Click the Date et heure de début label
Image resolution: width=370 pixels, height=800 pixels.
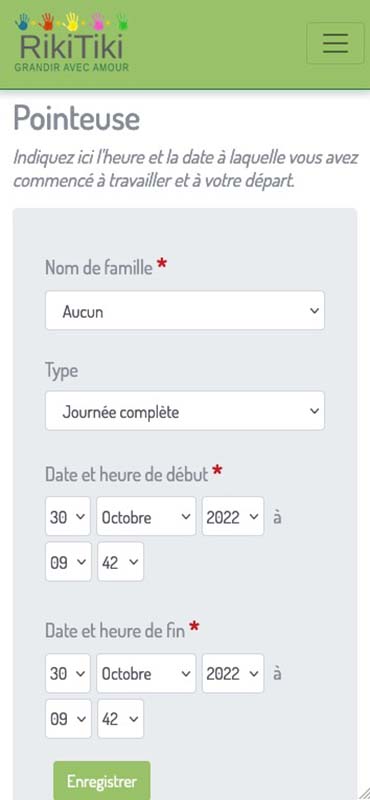[127, 474]
